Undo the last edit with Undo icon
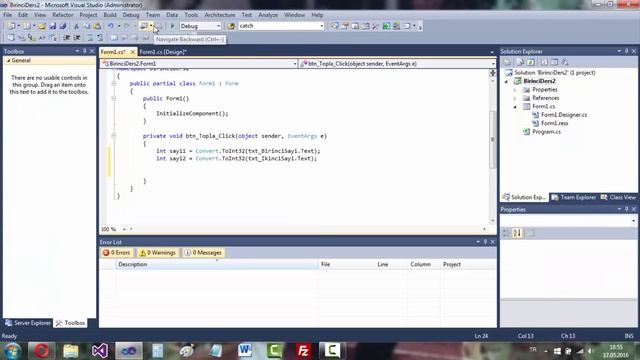Image resolution: width=640 pixels, height=360 pixels. tap(111, 26)
